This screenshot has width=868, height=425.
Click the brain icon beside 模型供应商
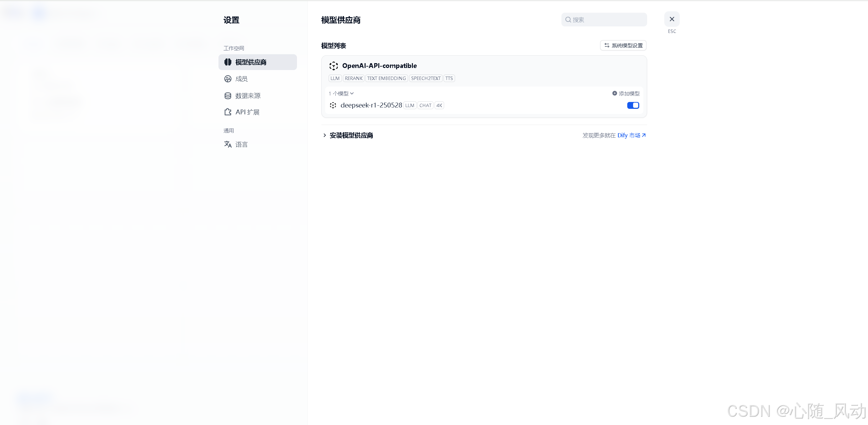pos(228,62)
